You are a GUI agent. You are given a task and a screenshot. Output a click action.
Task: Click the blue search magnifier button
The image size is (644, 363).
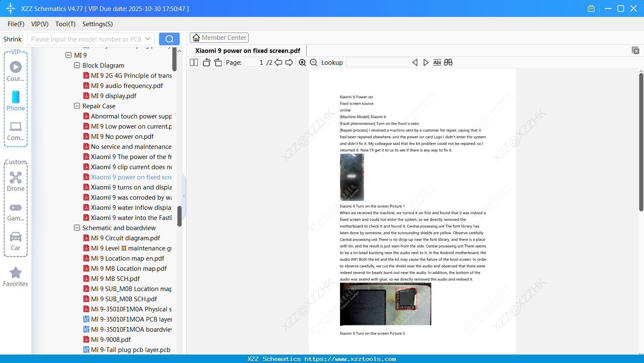[x=169, y=39]
